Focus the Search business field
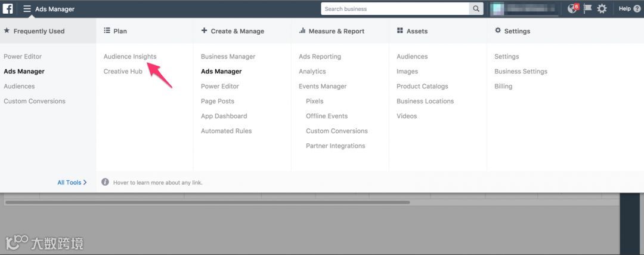This screenshot has width=644, height=255. [395, 8]
